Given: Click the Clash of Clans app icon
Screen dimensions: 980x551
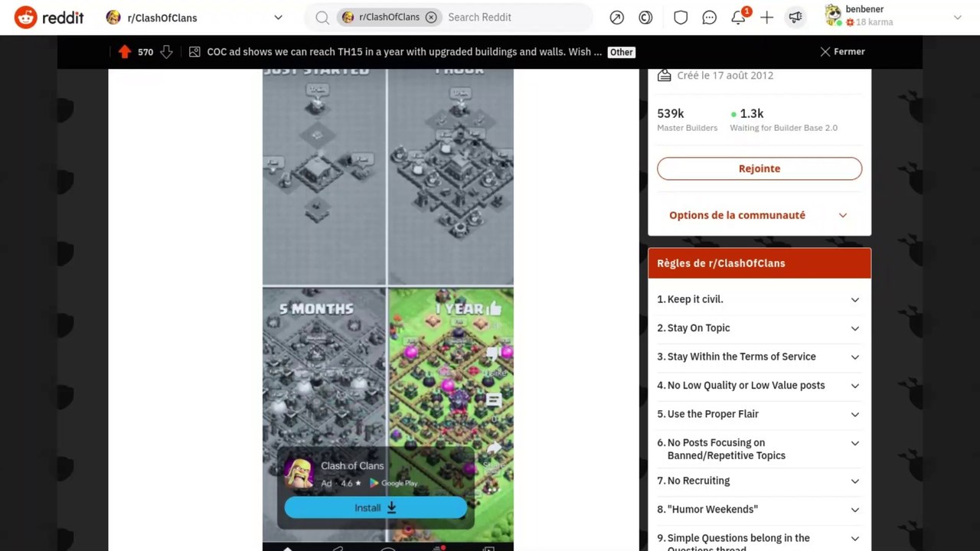Looking at the screenshot, I should pyautogui.click(x=299, y=474).
